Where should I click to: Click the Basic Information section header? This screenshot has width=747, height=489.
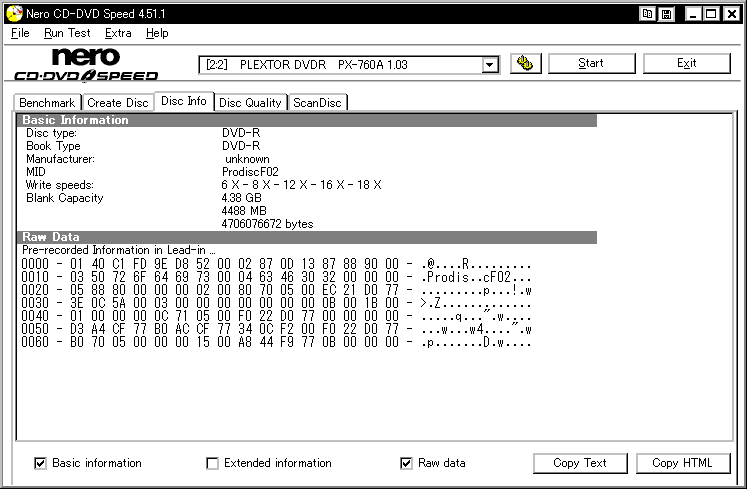click(x=307, y=120)
